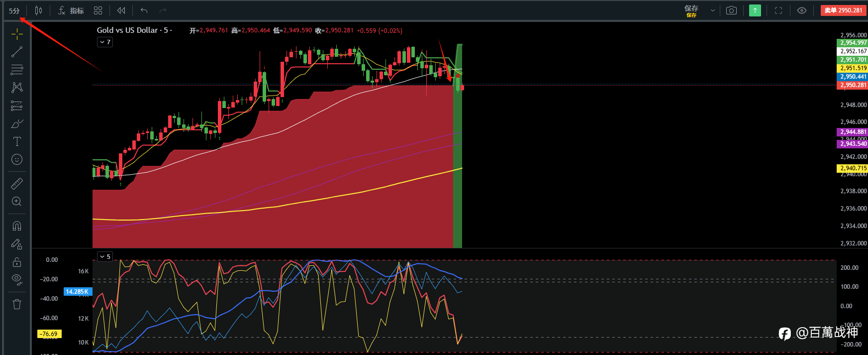The width and height of the screenshot is (868, 355).
Task: Hide all drawings with left eye icon
Action: click(x=17, y=280)
